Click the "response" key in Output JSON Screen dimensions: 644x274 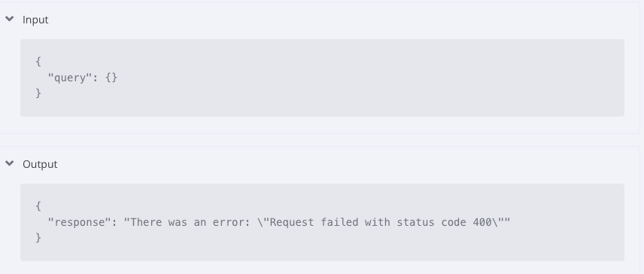tap(79, 222)
